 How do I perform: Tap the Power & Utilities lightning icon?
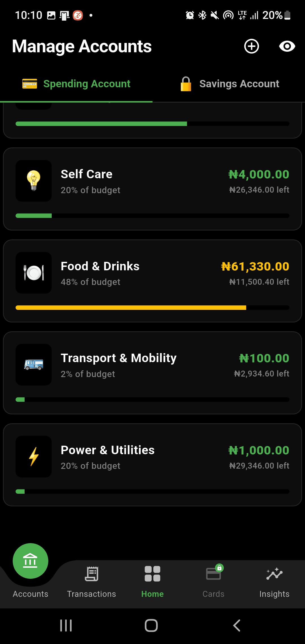(x=34, y=456)
